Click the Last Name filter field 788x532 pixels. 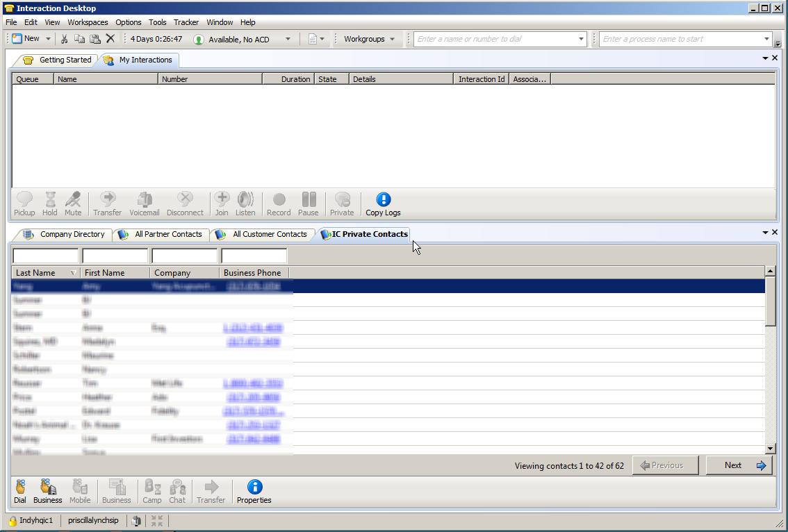point(46,256)
